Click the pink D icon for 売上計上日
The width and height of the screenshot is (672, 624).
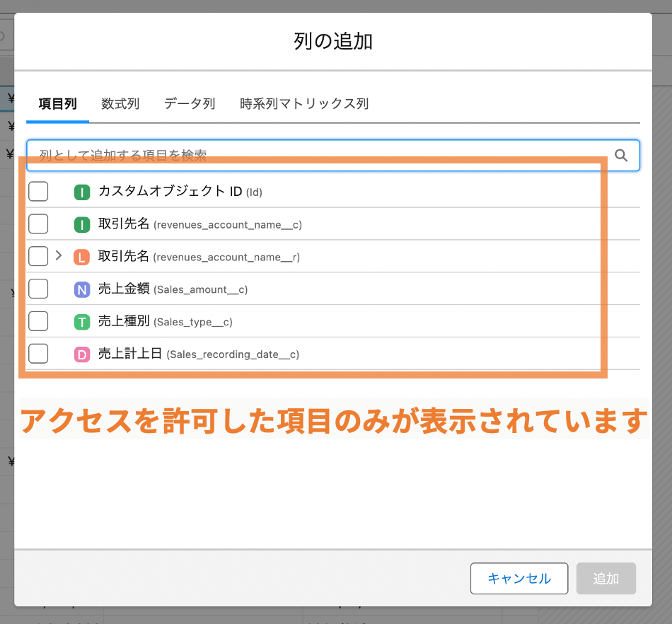pos(82,354)
